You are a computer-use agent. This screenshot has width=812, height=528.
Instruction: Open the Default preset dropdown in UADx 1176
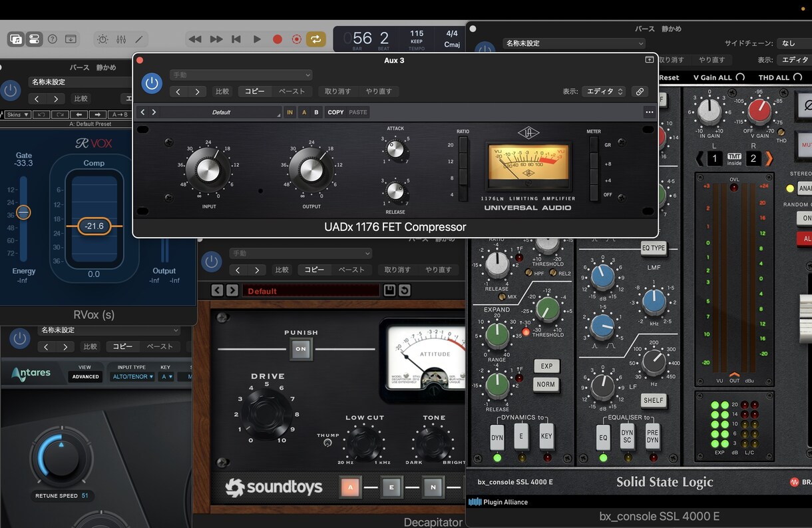(x=222, y=113)
